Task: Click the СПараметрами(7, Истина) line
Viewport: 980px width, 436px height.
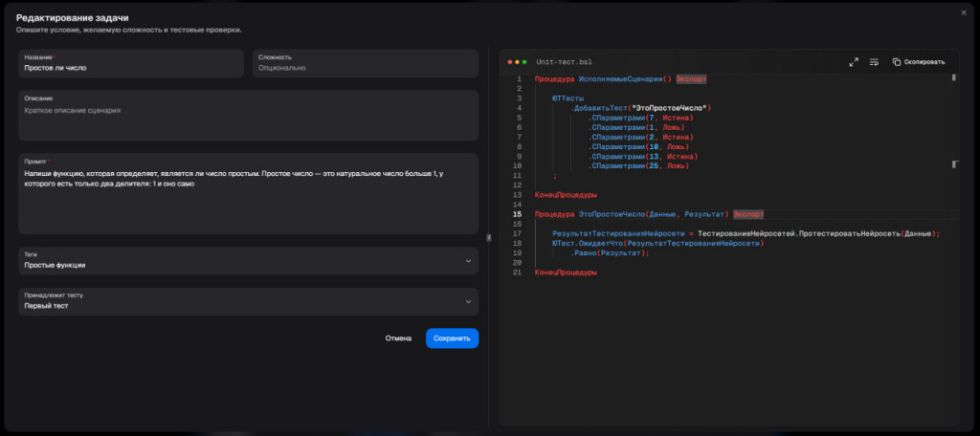Action: [640, 118]
